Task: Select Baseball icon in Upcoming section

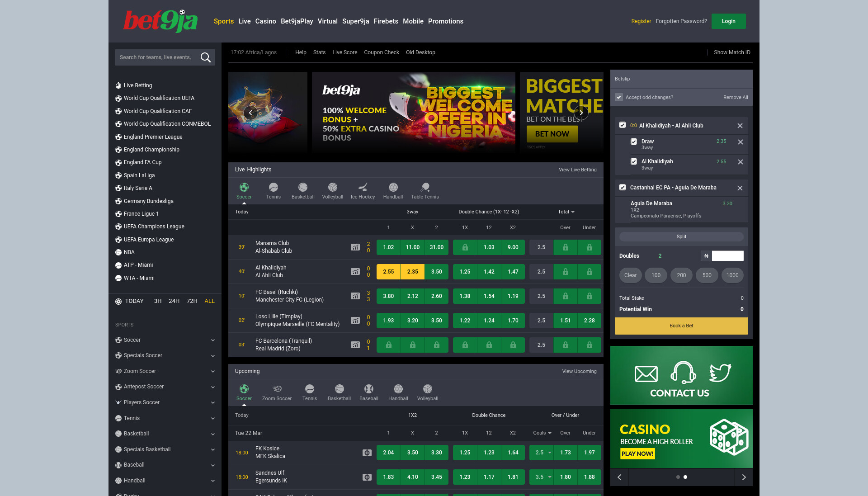Action: (369, 389)
